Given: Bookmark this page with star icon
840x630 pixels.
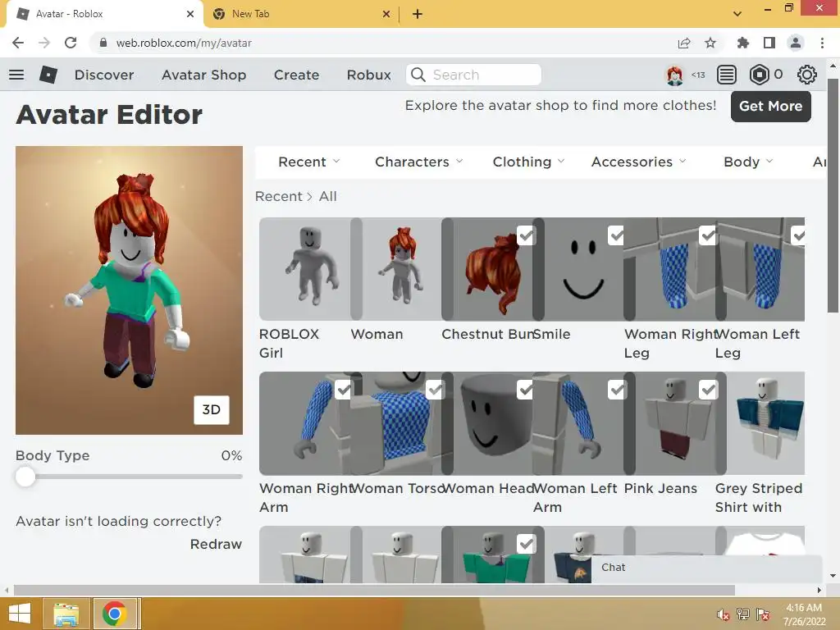Looking at the screenshot, I should (710, 43).
